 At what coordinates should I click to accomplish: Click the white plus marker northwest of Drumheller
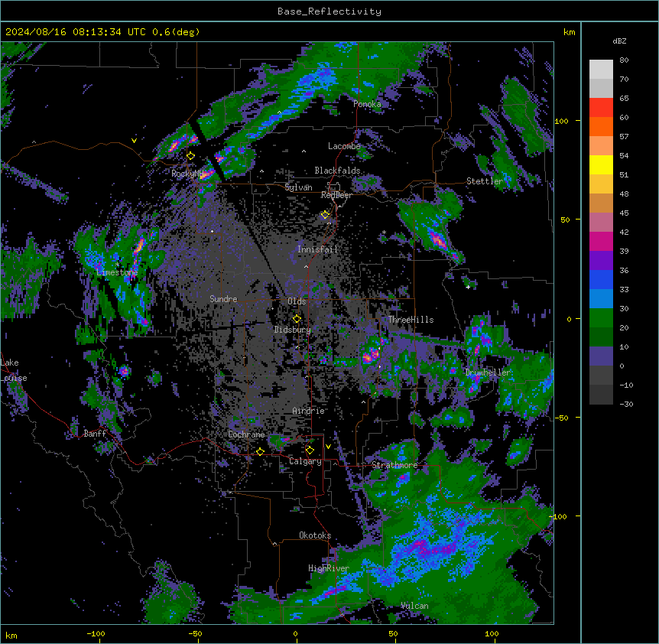tap(468, 287)
